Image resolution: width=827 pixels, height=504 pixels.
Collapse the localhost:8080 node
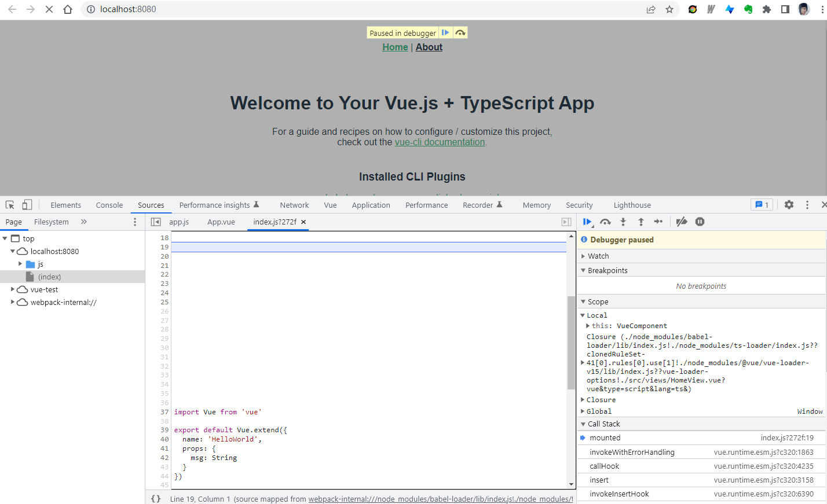click(x=13, y=251)
